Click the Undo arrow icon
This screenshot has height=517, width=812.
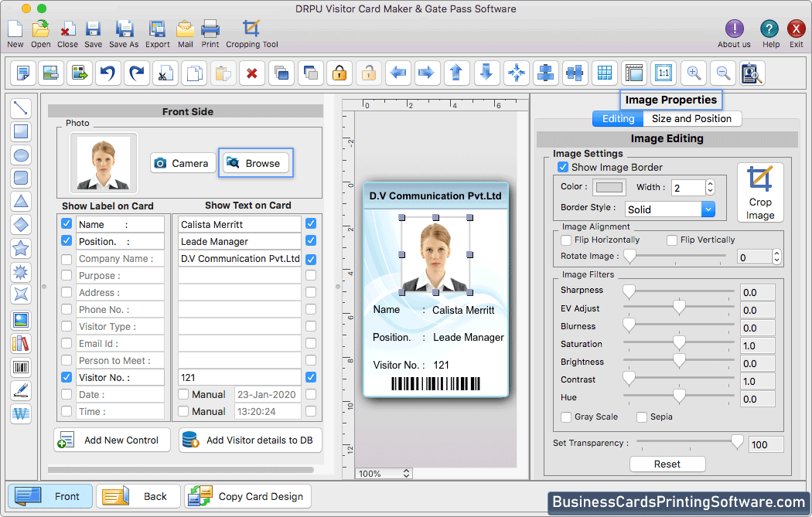tap(107, 73)
